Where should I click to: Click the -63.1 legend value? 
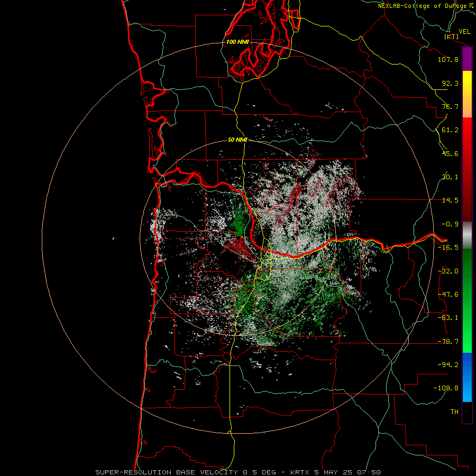[448, 318]
